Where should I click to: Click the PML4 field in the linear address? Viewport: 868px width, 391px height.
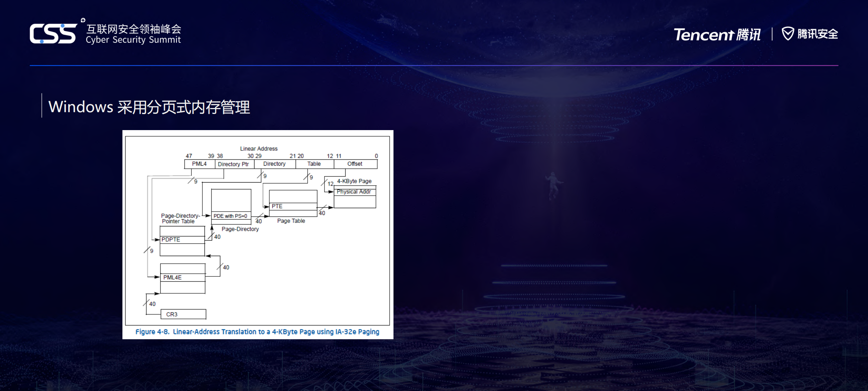[199, 164]
